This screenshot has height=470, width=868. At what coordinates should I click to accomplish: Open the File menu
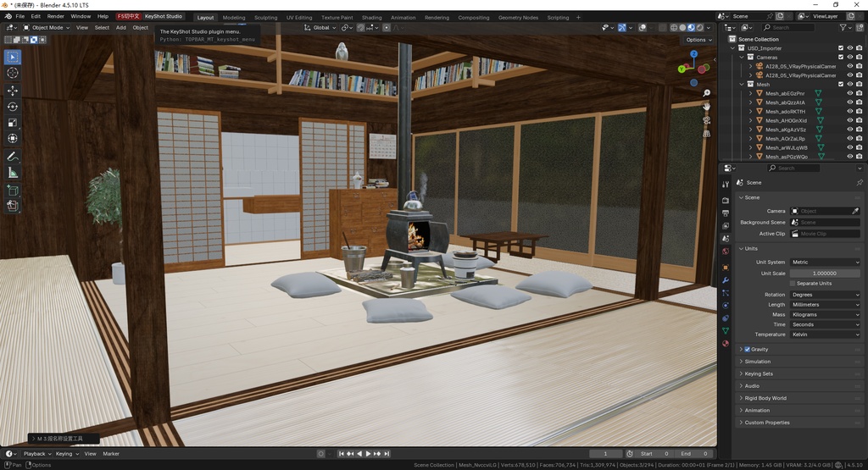tap(20, 17)
